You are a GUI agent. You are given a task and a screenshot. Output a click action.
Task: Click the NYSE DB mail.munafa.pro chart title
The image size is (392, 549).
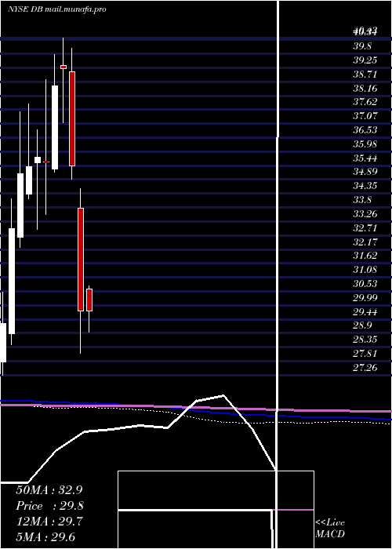click(x=57, y=9)
